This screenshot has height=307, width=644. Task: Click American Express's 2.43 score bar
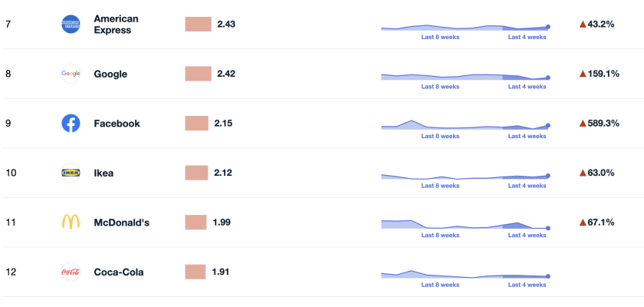[198, 25]
